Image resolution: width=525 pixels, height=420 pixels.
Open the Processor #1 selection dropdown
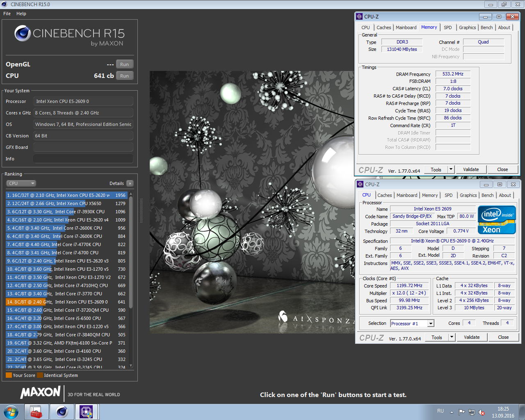(412, 324)
